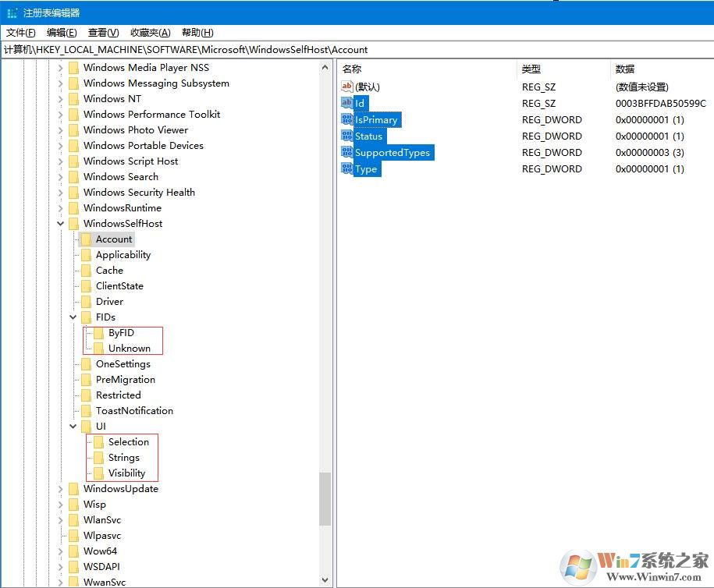
Task: Click the Account folder icon
Action: click(x=86, y=239)
